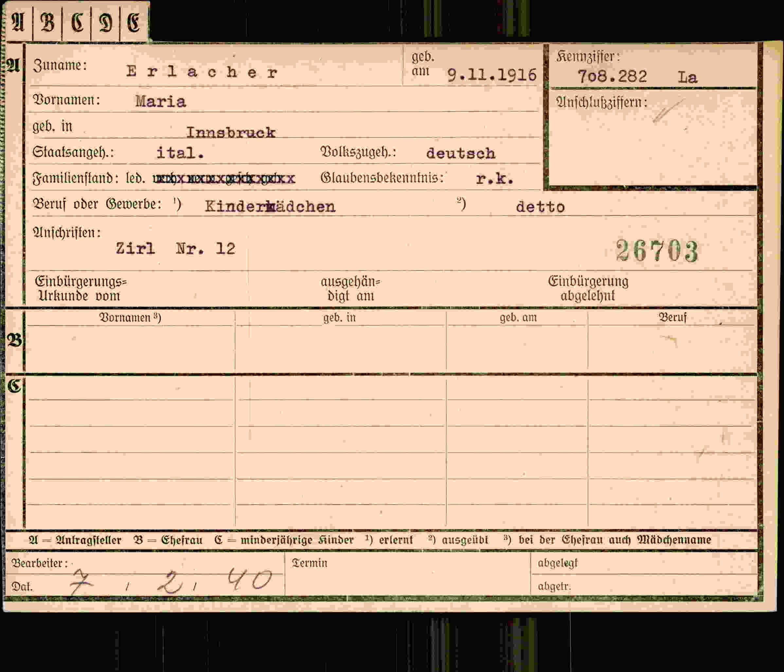Click the 'Anschriften:' label
Image resolution: width=784 pixels, height=672 pixels.
point(67,232)
